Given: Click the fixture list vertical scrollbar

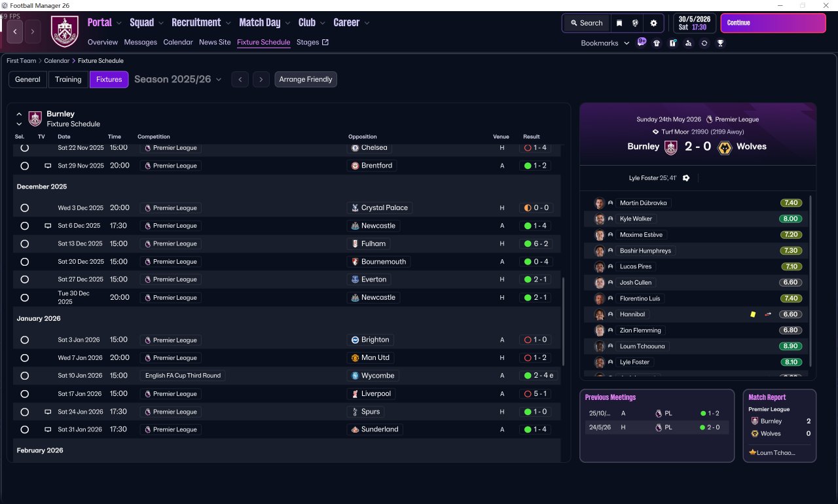Looking at the screenshot, I should coord(563,321).
